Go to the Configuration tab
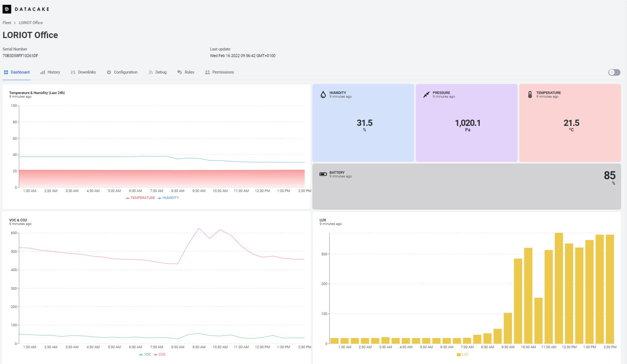627x364 pixels. pos(122,72)
